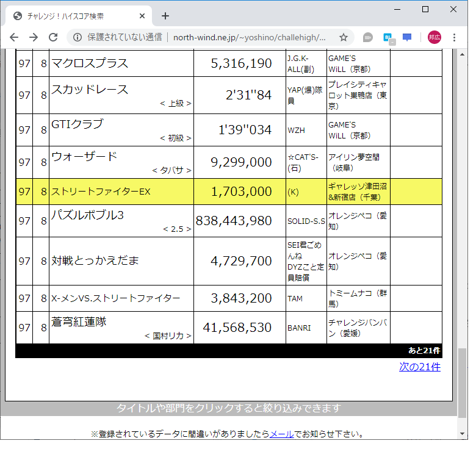476x449 pixels.
Task: Go forward to the next page
Action: point(34,37)
